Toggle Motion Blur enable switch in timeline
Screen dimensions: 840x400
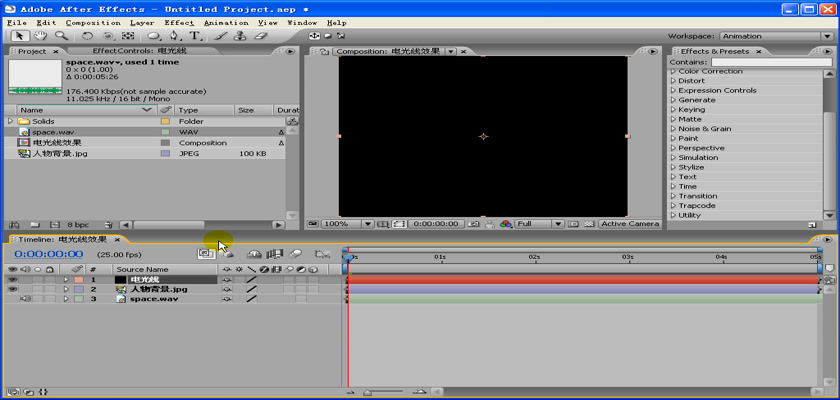[295, 254]
